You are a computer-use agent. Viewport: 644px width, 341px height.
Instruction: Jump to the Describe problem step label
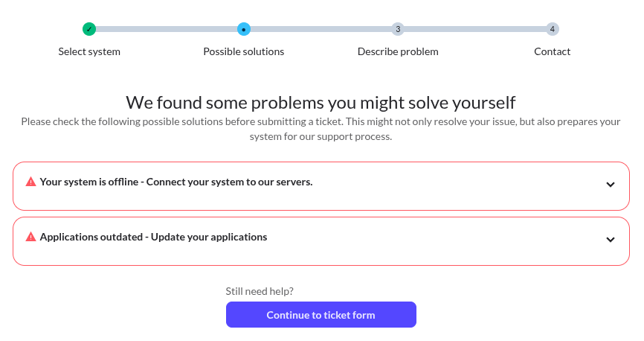point(398,52)
